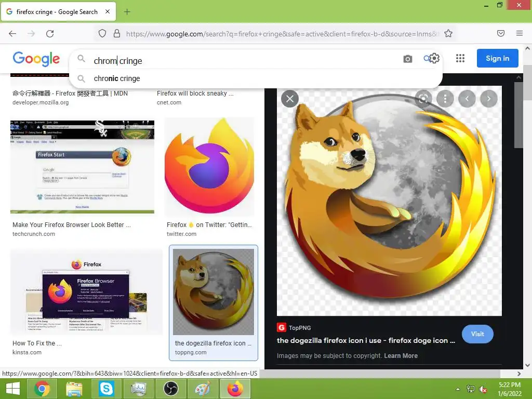This screenshot has height=399, width=532.
Task: Launch Chrome from the taskbar
Action: pos(42,389)
